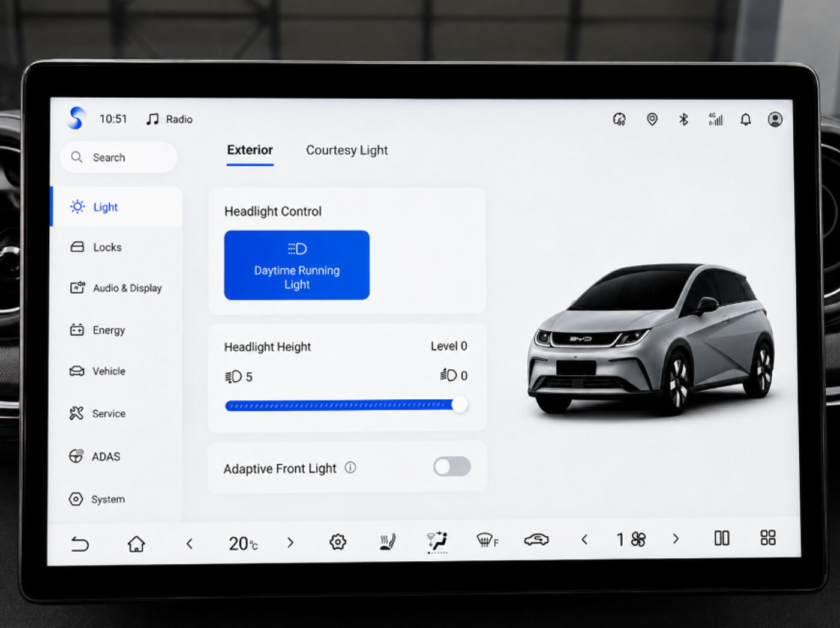This screenshot has width=840, height=628.
Task: Open the Light settings in sidebar
Action: pyautogui.click(x=117, y=207)
